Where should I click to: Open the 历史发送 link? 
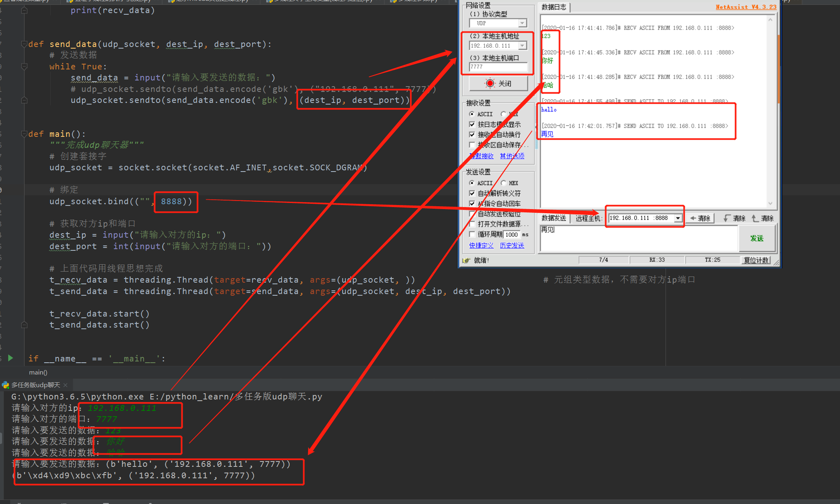[x=512, y=245]
